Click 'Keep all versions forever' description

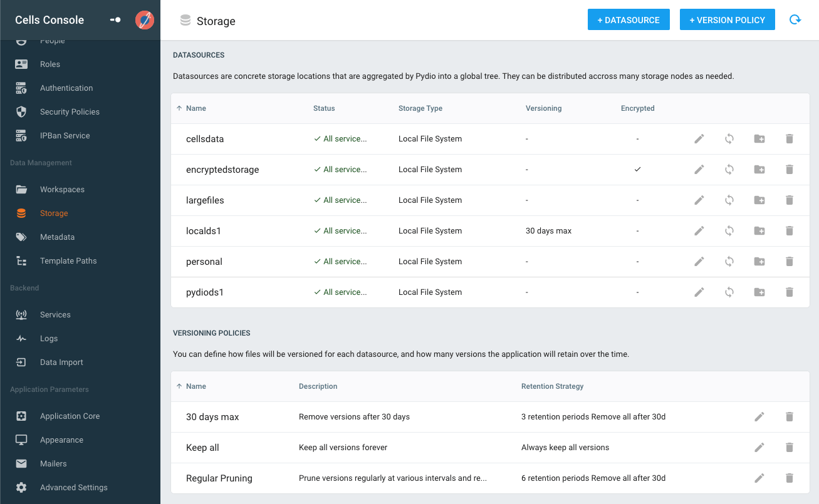tap(343, 448)
